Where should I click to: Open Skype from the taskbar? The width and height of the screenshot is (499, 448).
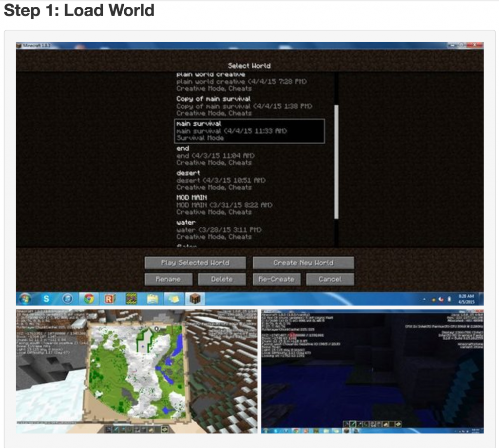[x=46, y=299]
